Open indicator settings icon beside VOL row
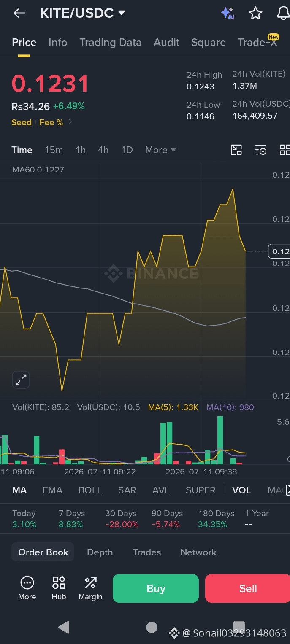 coord(287,490)
